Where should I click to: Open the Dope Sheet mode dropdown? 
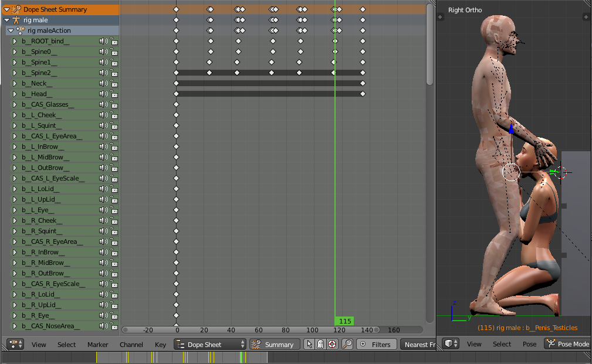point(210,344)
